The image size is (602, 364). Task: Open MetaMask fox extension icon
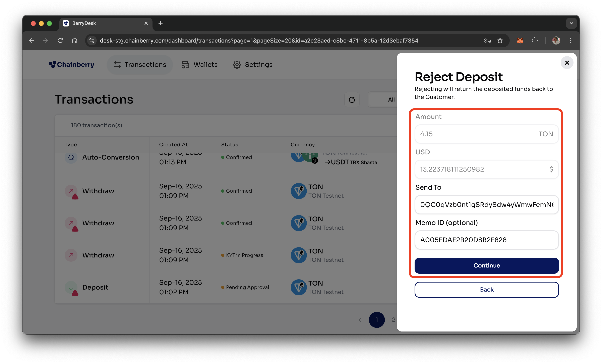[520, 41]
